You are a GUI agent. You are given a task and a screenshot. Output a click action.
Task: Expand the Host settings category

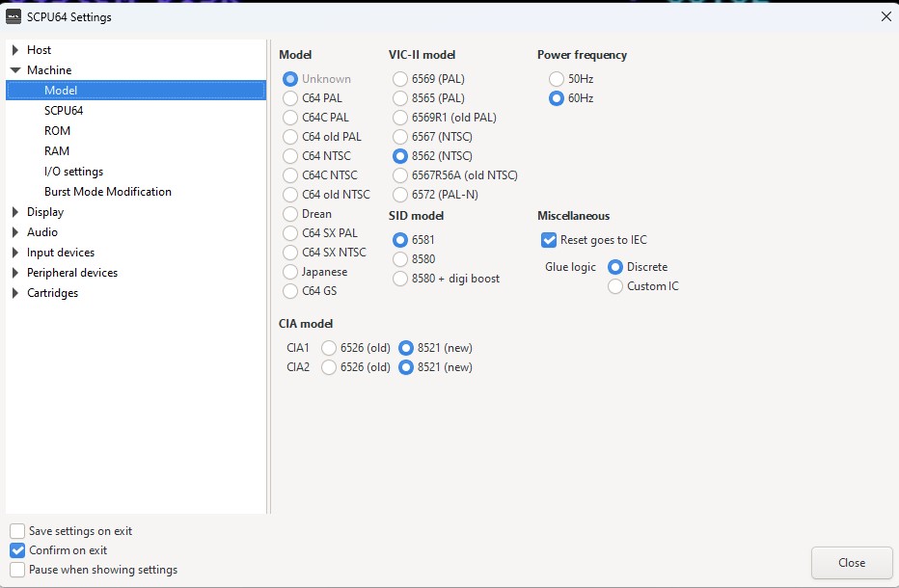14,50
